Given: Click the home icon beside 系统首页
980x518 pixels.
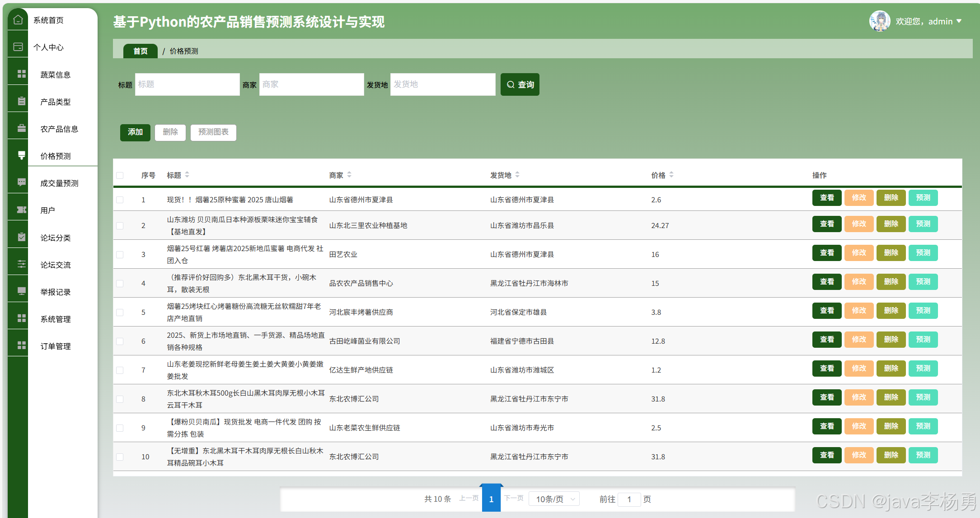Looking at the screenshot, I should [x=18, y=20].
